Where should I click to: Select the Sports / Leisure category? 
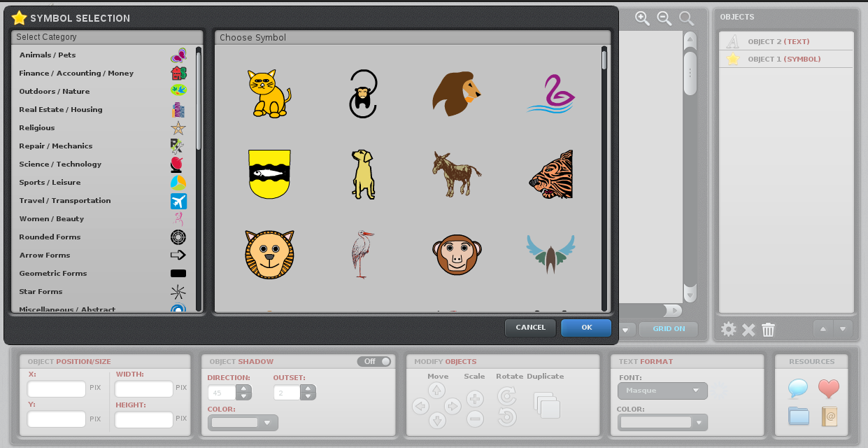click(x=50, y=183)
